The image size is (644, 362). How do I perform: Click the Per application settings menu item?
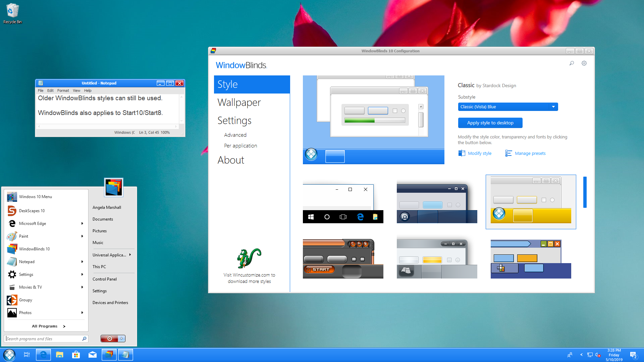(x=240, y=145)
